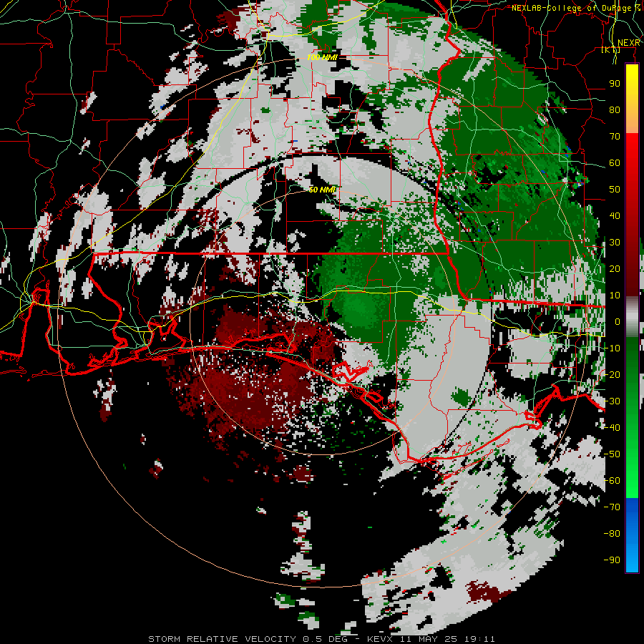Click the NEXLAB-College of DuPage credit text
The height and width of the screenshot is (644, 644).
coord(575,8)
